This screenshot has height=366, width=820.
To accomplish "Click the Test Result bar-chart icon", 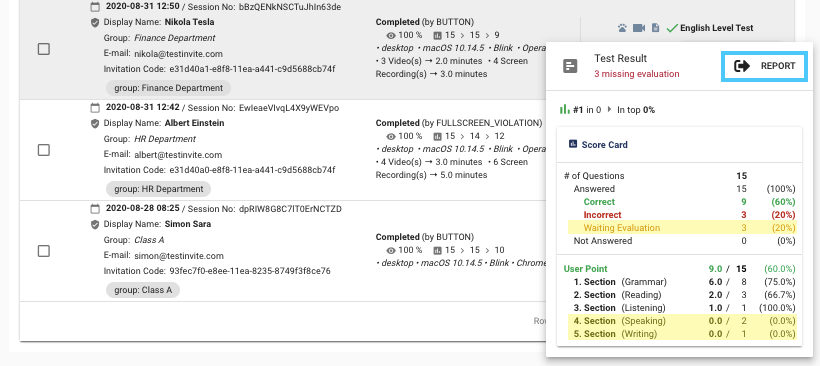I will 570,66.
